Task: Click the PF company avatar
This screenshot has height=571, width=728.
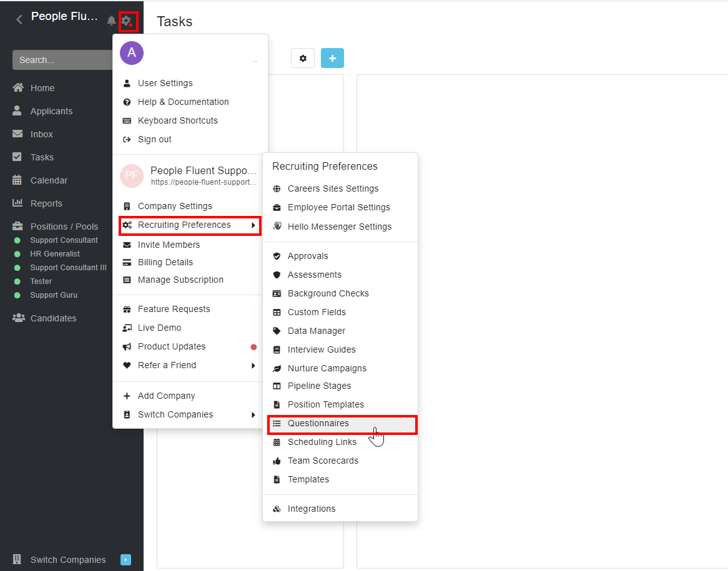Action: pos(132,175)
